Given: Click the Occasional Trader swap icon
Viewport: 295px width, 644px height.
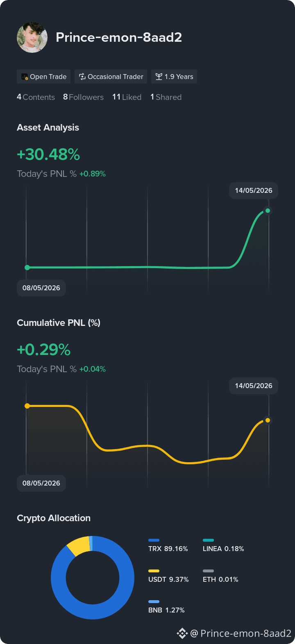Looking at the screenshot, I should pyautogui.click(x=82, y=77).
